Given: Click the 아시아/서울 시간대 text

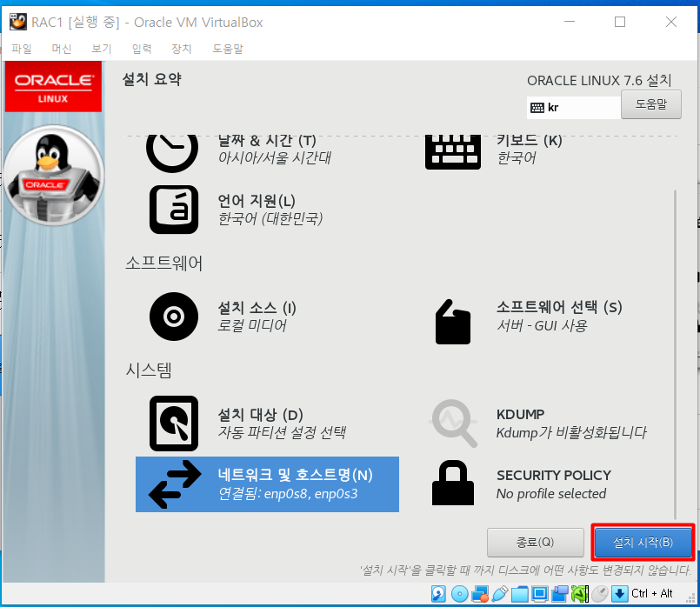Looking at the screenshot, I should click(274, 158).
